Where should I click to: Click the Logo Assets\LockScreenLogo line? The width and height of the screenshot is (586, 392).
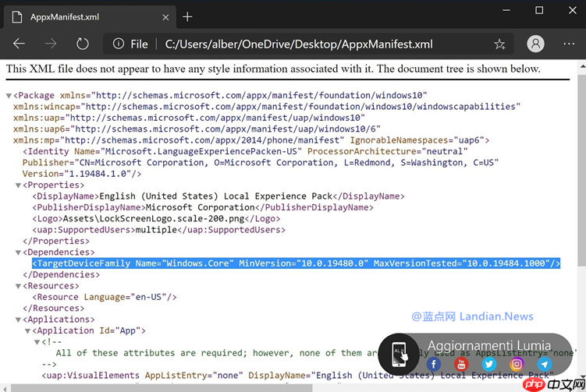point(156,218)
